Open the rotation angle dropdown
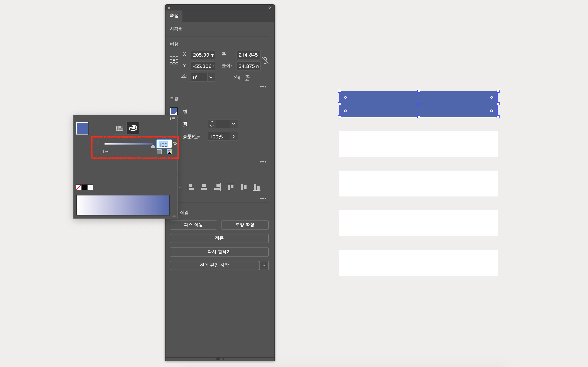Image resolution: width=588 pixels, height=367 pixels. click(x=211, y=77)
